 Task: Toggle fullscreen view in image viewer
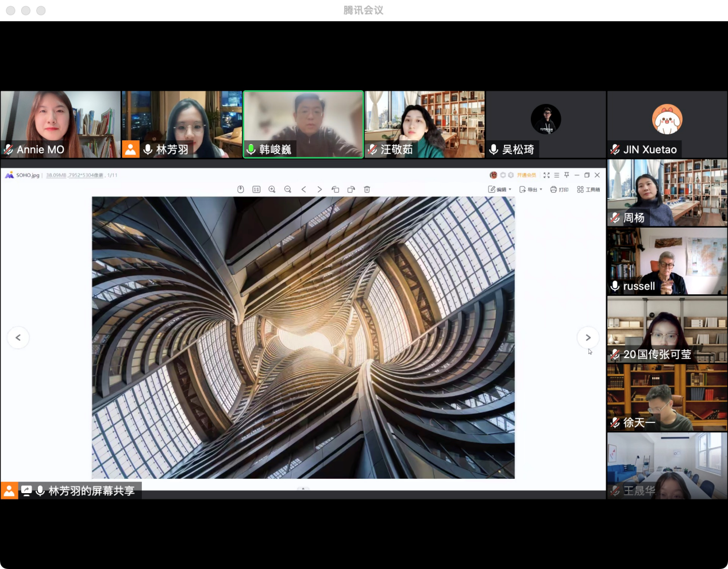pyautogui.click(x=546, y=175)
